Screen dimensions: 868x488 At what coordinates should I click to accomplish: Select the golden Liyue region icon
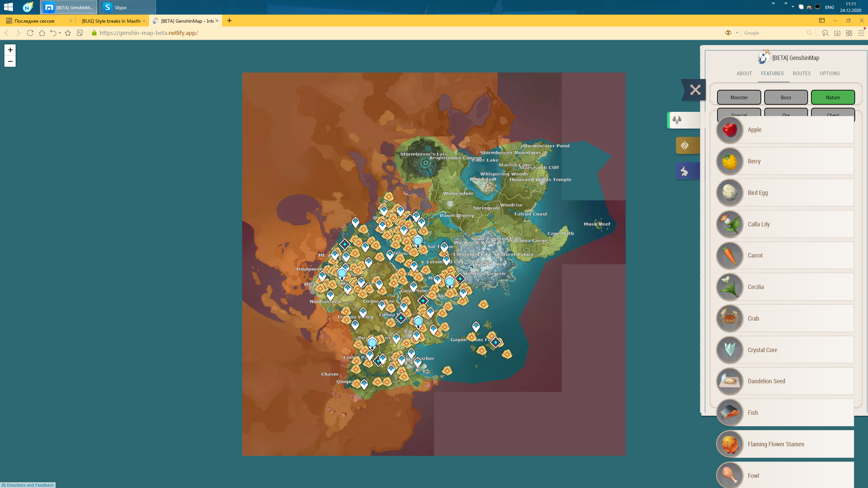[x=685, y=146]
